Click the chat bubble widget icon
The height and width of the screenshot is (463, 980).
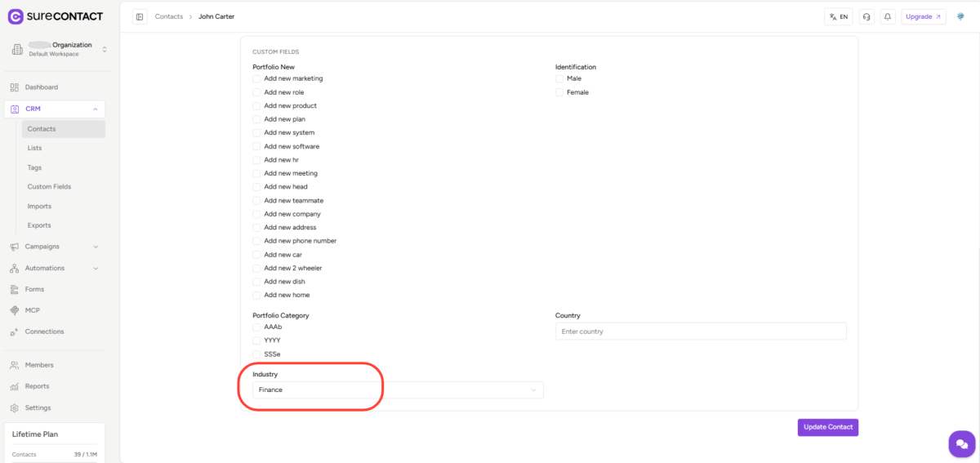tap(961, 443)
